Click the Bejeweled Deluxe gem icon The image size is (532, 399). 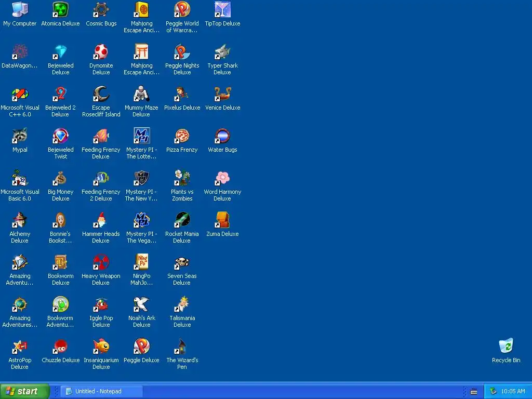pos(60,51)
